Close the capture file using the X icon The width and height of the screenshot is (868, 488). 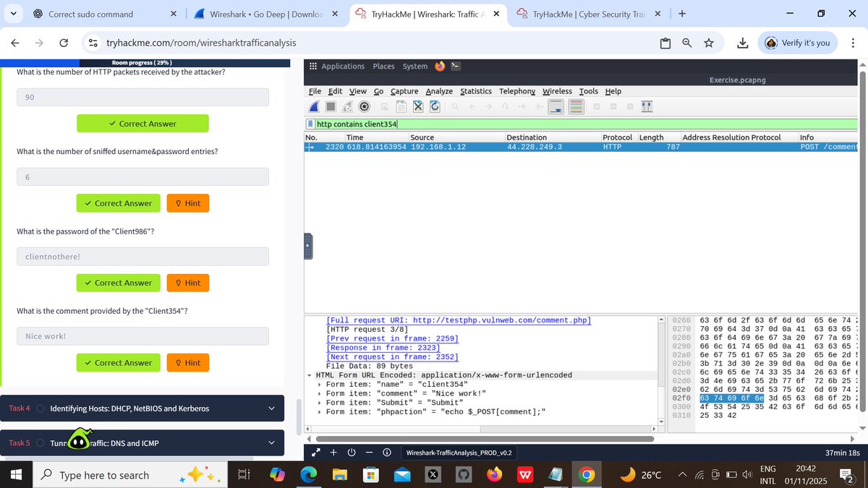coord(418,106)
